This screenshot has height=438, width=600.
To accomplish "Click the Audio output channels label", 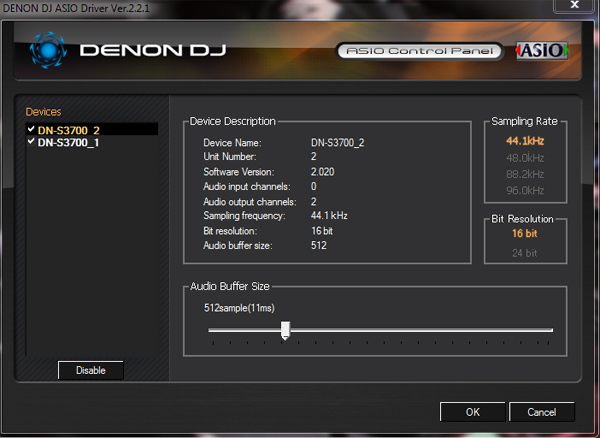I will tap(249, 202).
